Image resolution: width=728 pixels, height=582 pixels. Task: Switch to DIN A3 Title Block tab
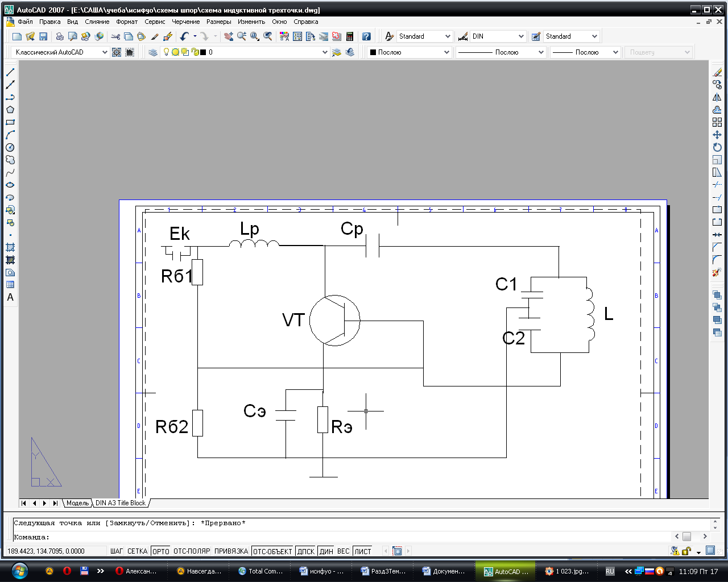[x=121, y=503]
